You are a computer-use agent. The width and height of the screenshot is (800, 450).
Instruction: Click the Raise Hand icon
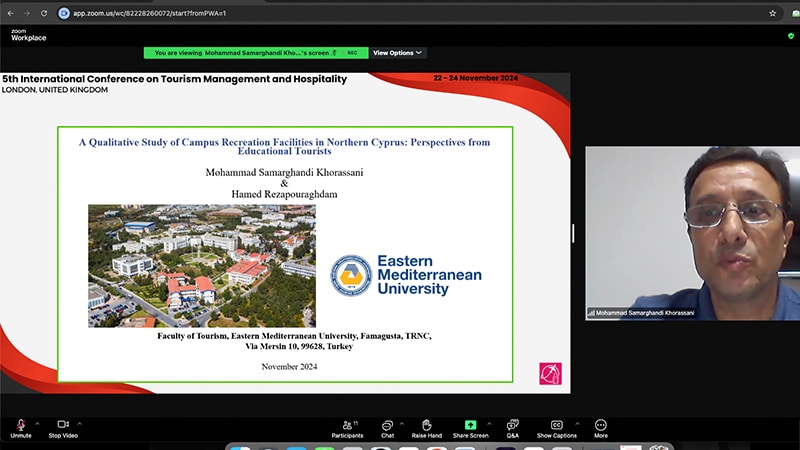[x=426, y=426]
